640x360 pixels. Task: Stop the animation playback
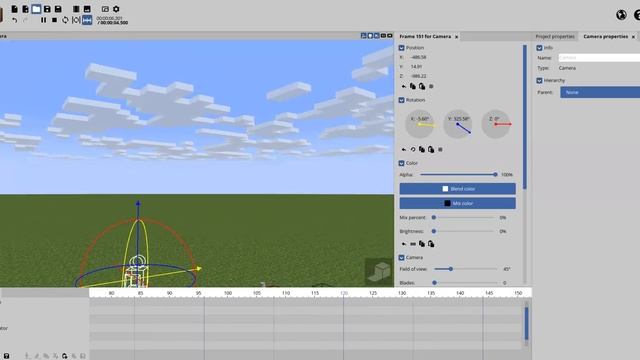[x=54, y=20]
